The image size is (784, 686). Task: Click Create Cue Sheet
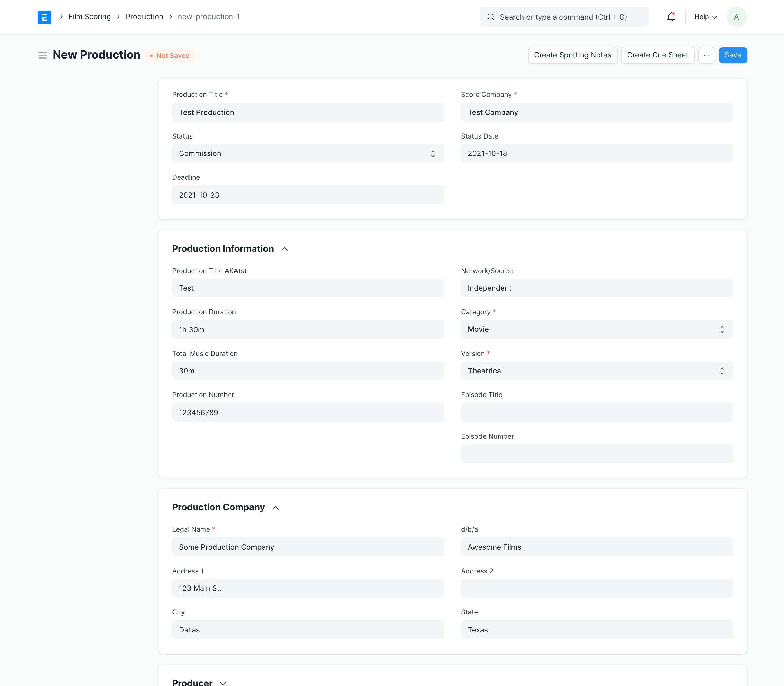(657, 55)
